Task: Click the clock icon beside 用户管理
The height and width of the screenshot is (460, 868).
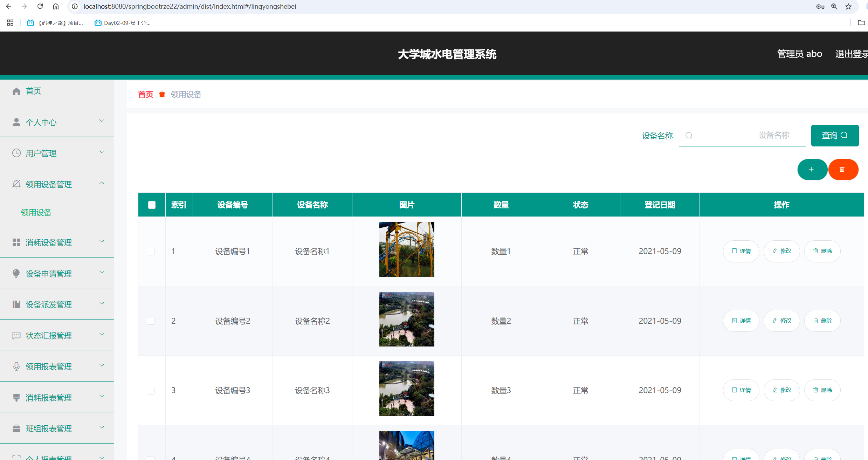Action: click(16, 153)
